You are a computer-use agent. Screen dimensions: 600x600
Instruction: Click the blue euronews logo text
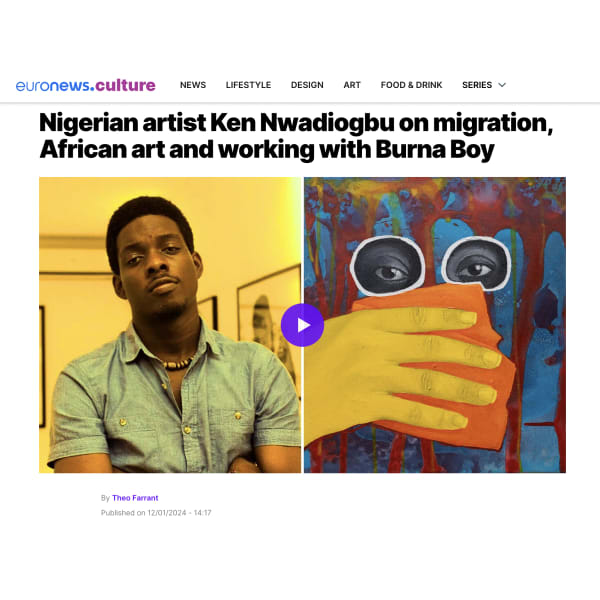(52, 85)
